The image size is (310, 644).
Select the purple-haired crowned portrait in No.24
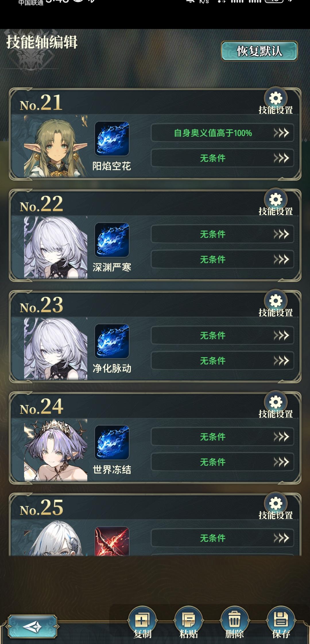tap(56, 450)
